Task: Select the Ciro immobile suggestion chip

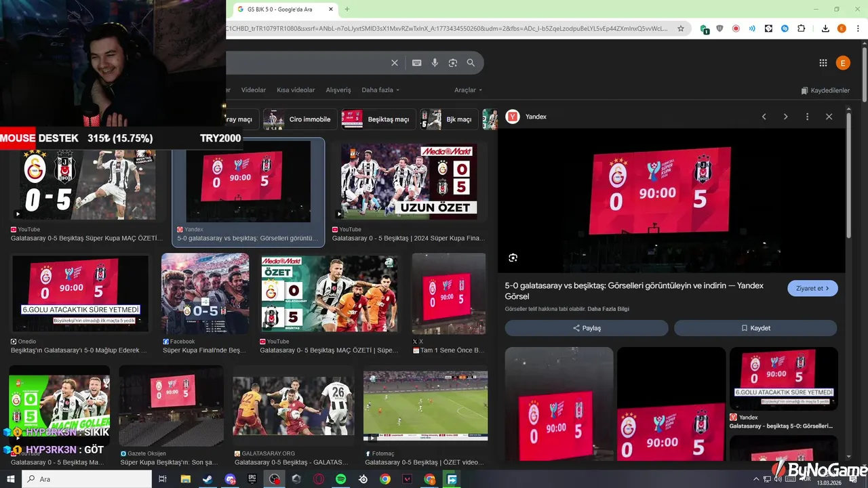Action: pos(300,119)
